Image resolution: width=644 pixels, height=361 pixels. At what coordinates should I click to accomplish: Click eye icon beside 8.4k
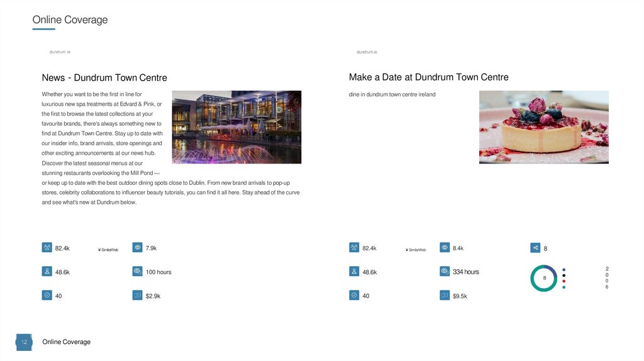tap(445, 247)
